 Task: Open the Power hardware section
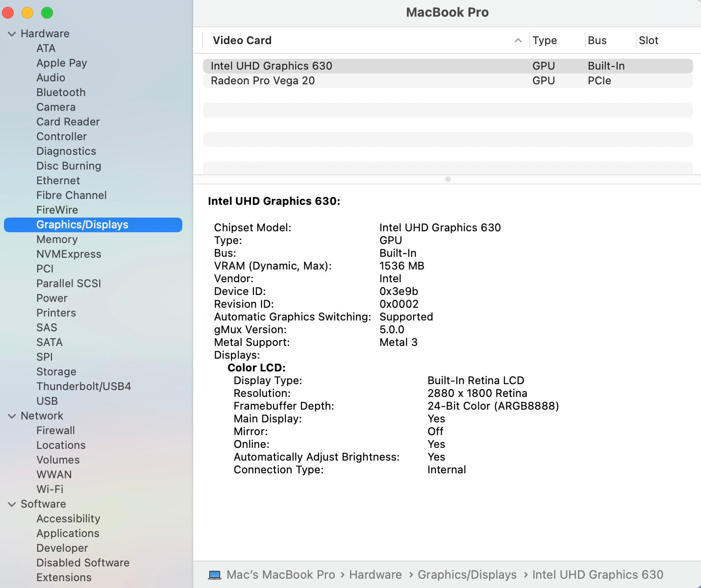(51, 298)
